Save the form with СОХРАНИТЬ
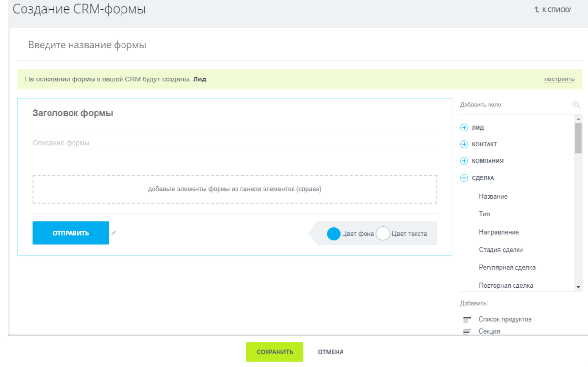This screenshot has height=367, width=588. pyautogui.click(x=275, y=352)
